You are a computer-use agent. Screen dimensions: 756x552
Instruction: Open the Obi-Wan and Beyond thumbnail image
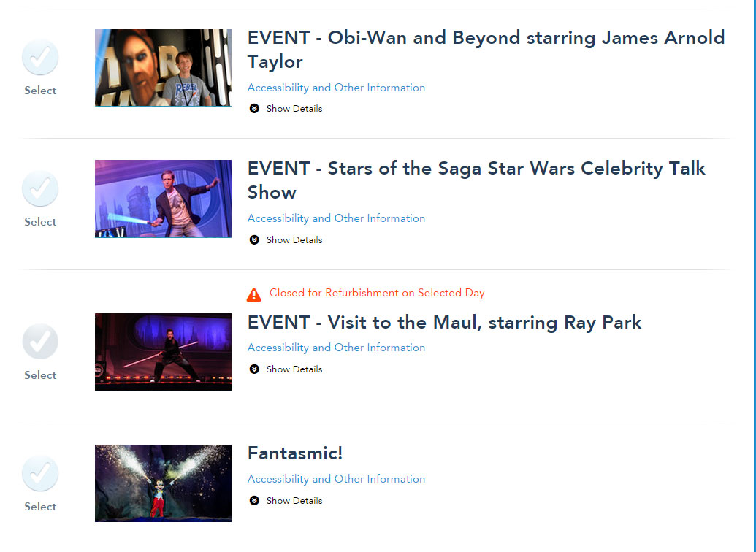(163, 67)
